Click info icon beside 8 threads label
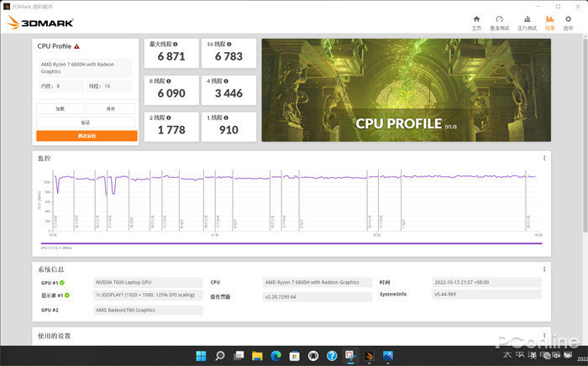The image size is (588, 366). click(169, 81)
